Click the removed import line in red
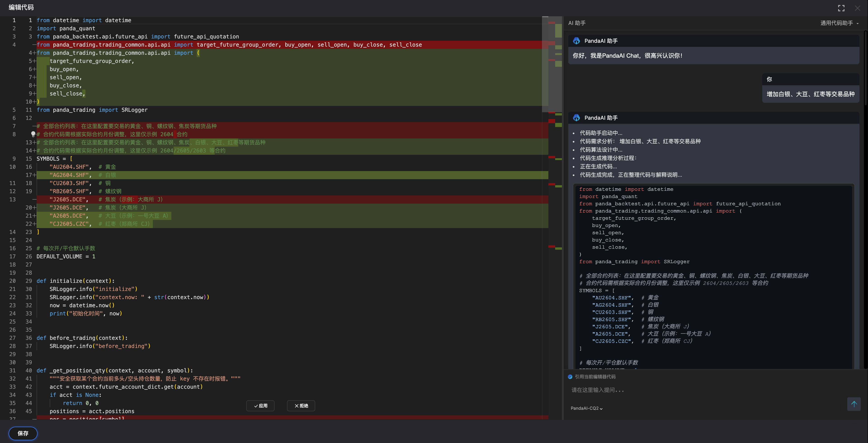 292,45
